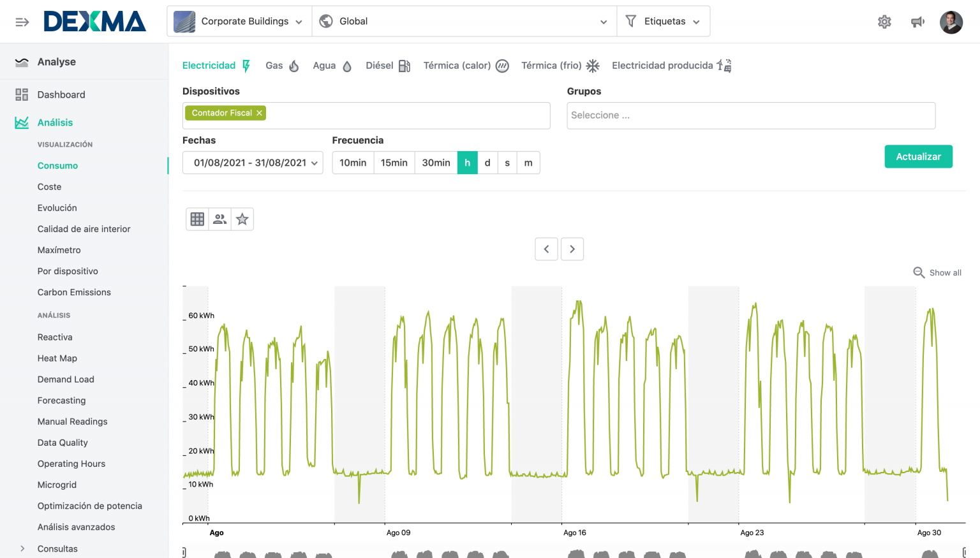The width and height of the screenshot is (980, 558).
Task: Select the Diésel energy tab
Action: (x=388, y=65)
